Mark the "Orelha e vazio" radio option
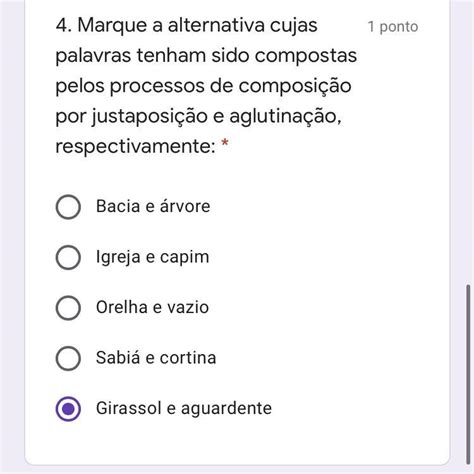 click(68, 308)
